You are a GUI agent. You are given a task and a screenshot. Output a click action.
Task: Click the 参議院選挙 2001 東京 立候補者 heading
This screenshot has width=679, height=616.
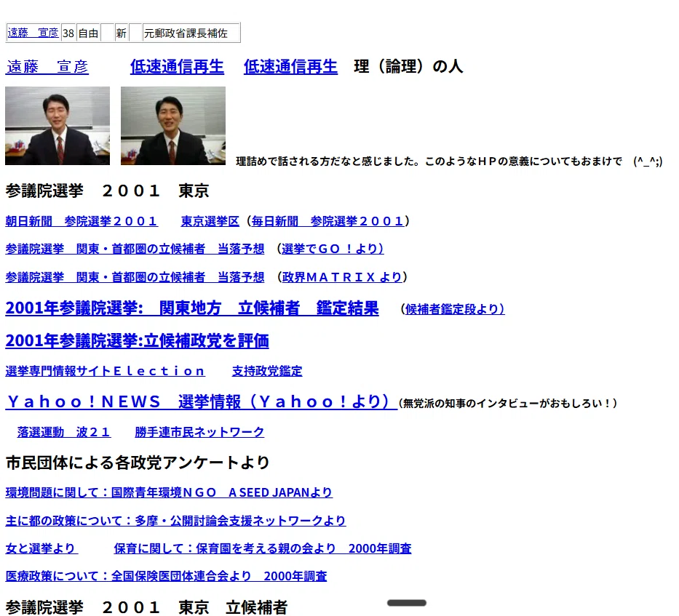pyautogui.click(x=146, y=607)
